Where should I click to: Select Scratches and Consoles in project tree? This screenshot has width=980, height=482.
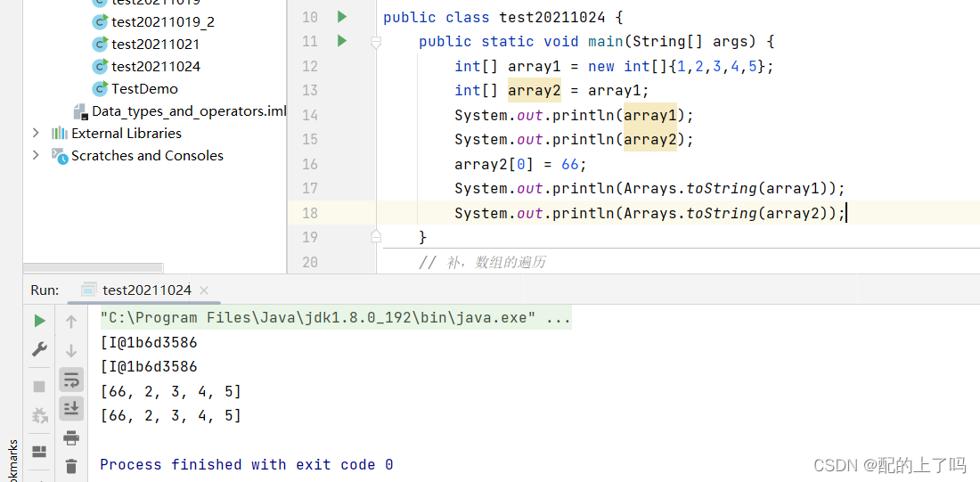coord(147,155)
